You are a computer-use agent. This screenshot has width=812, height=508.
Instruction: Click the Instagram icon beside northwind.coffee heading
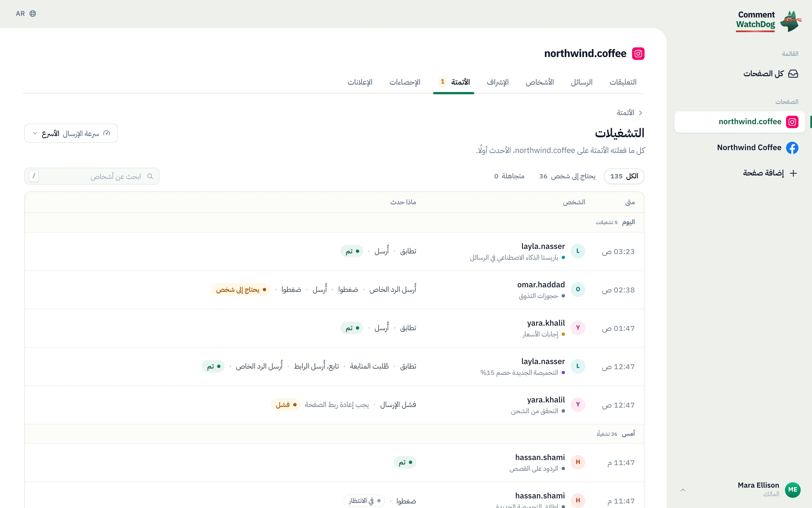tap(638, 54)
